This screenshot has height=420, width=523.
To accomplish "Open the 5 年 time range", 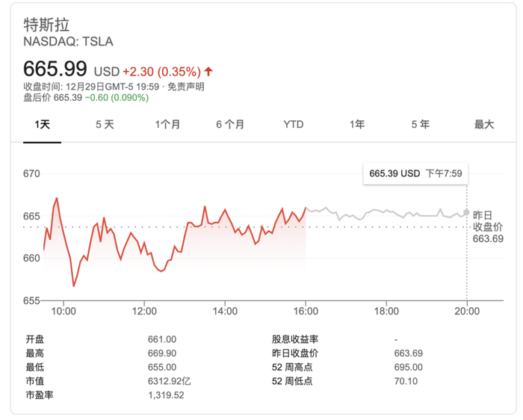I will click(420, 125).
